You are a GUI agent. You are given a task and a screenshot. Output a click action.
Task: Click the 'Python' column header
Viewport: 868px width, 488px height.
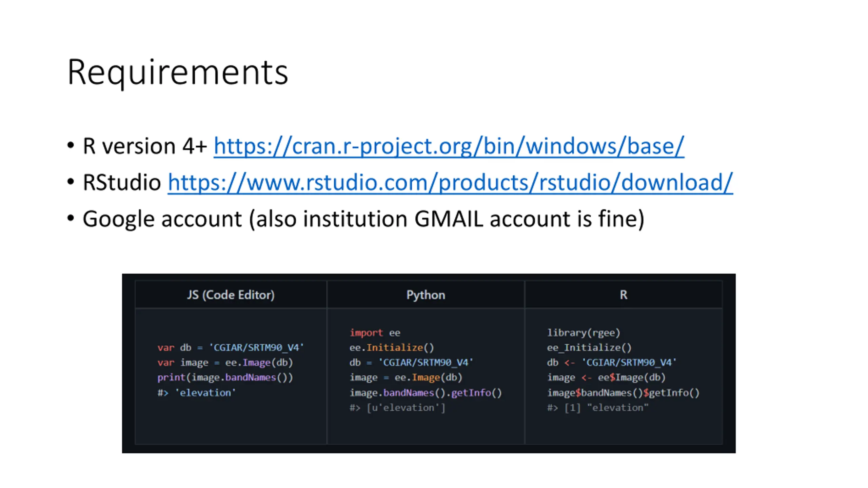426,295
